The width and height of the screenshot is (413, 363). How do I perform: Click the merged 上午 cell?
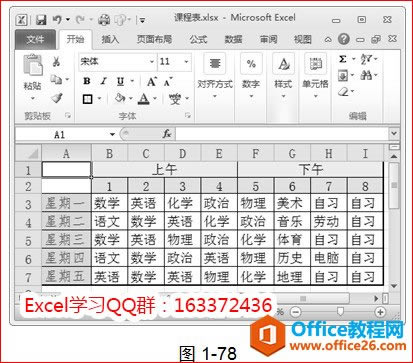pyautogui.click(x=164, y=170)
